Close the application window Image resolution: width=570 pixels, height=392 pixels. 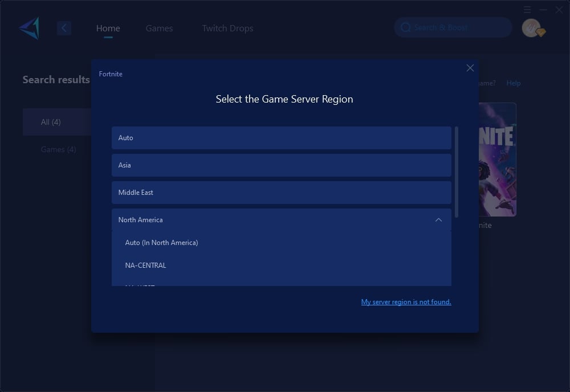[x=559, y=10]
